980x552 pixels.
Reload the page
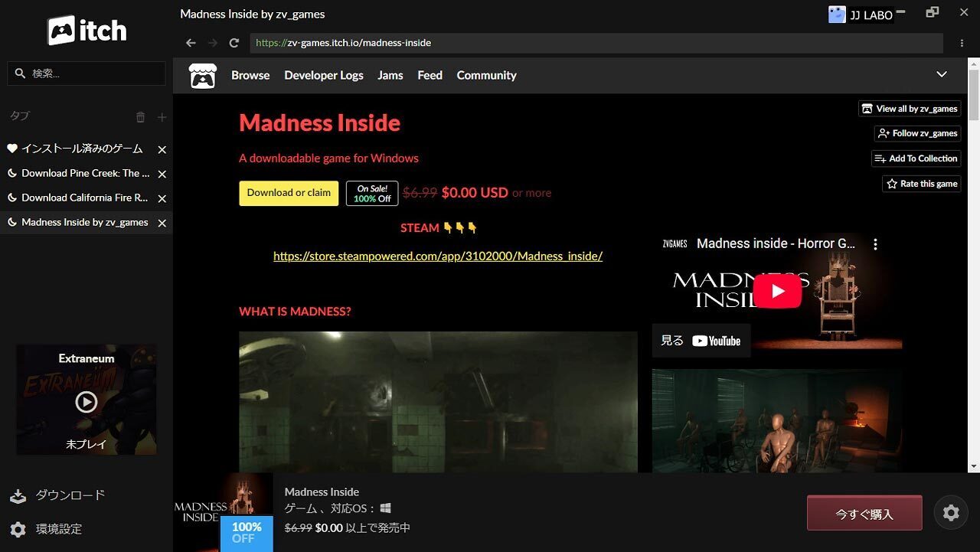[234, 43]
